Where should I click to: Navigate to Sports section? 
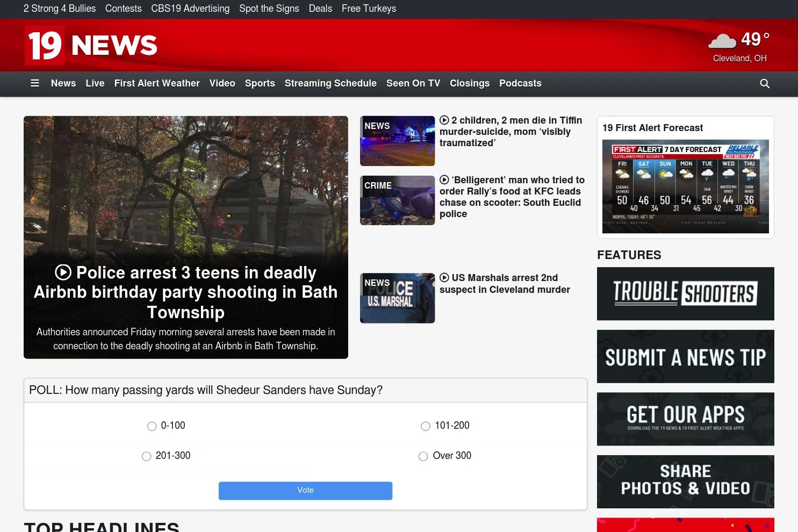[260, 83]
